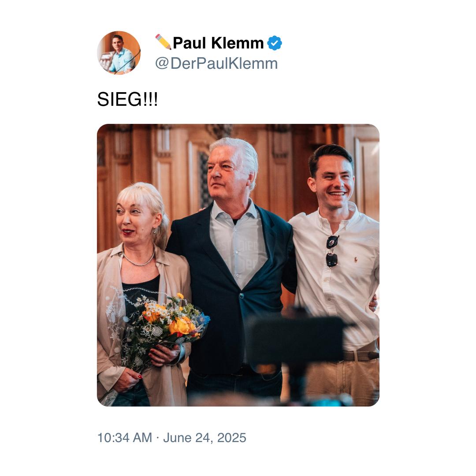This screenshot has width=476, height=476.
Task: Open the Paul Klemm display name
Action: 218,43
